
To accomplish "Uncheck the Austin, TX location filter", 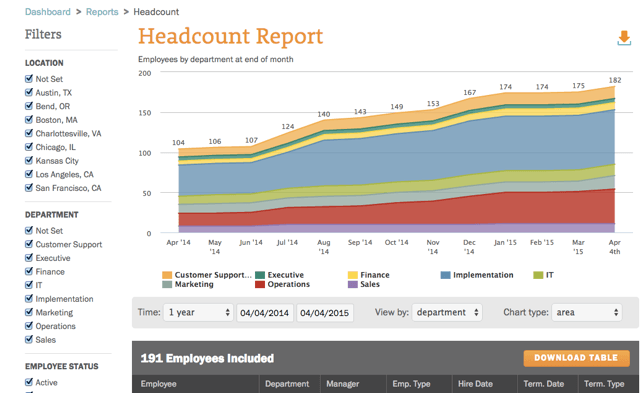I will click(29, 92).
